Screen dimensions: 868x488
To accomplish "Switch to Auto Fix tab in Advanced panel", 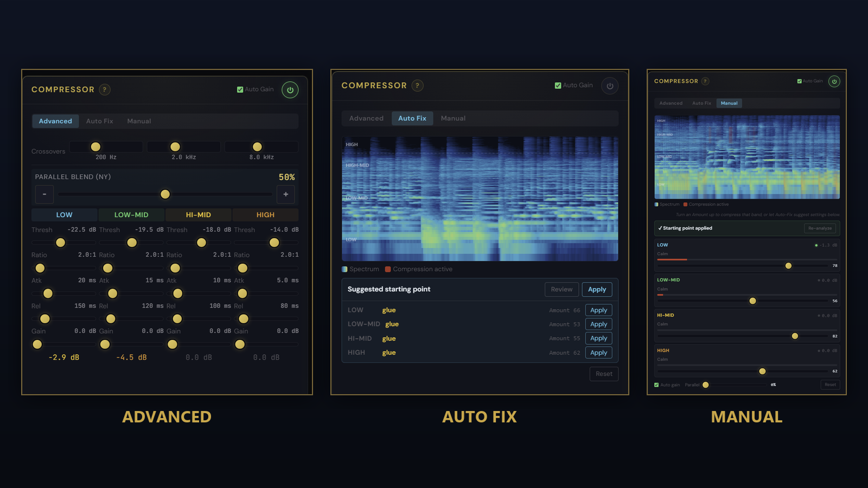I will 100,121.
